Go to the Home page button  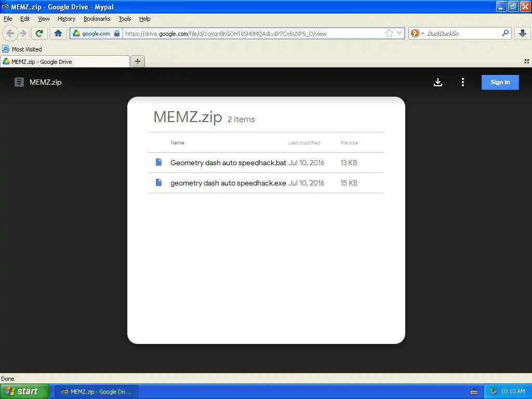pyautogui.click(x=58, y=33)
